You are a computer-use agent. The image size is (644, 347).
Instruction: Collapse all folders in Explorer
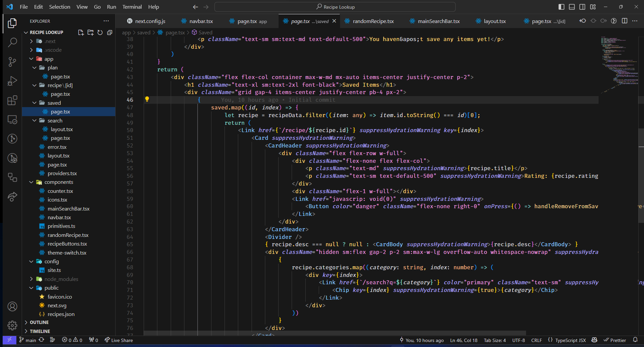point(110,32)
